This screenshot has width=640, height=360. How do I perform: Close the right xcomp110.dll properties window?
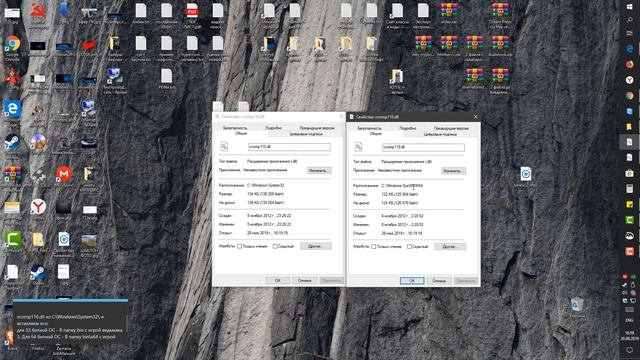[x=476, y=117]
